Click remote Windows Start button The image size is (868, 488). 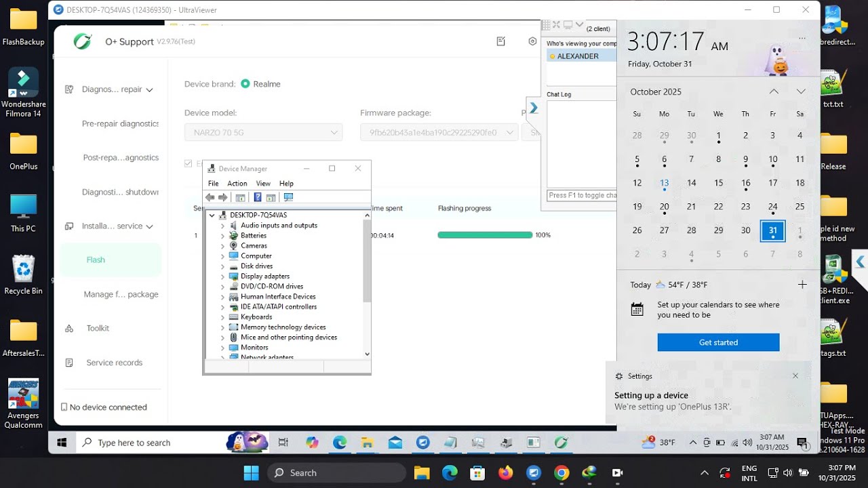[62, 443]
